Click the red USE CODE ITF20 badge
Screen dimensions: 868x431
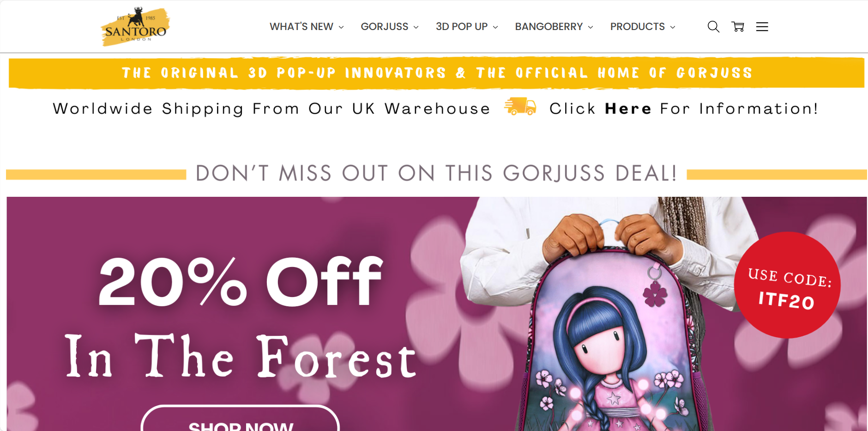tap(788, 285)
